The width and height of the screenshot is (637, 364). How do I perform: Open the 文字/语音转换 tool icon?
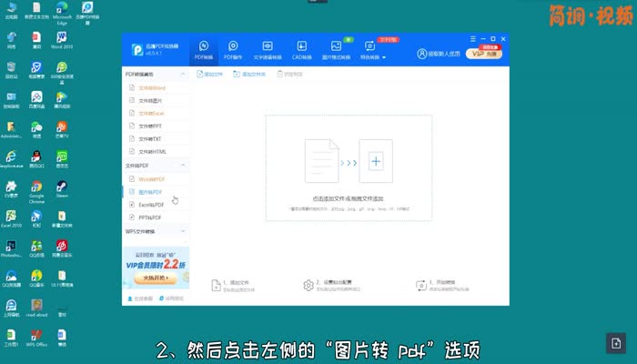click(268, 49)
